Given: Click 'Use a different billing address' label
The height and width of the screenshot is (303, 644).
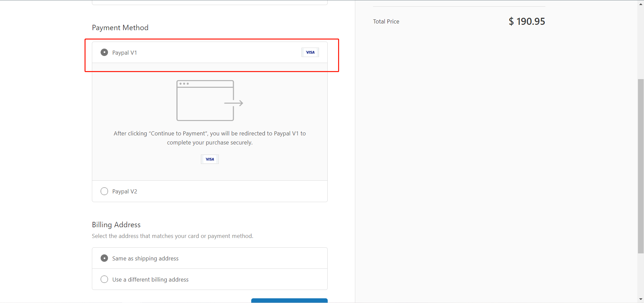Looking at the screenshot, I should pyautogui.click(x=150, y=280).
